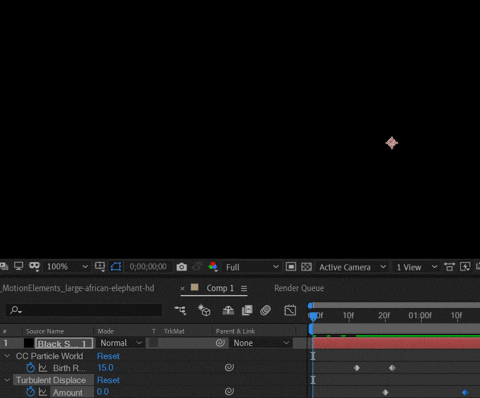Screen dimensions: 480x398
Task: Toggle the shy layers icon
Action: click(228, 310)
